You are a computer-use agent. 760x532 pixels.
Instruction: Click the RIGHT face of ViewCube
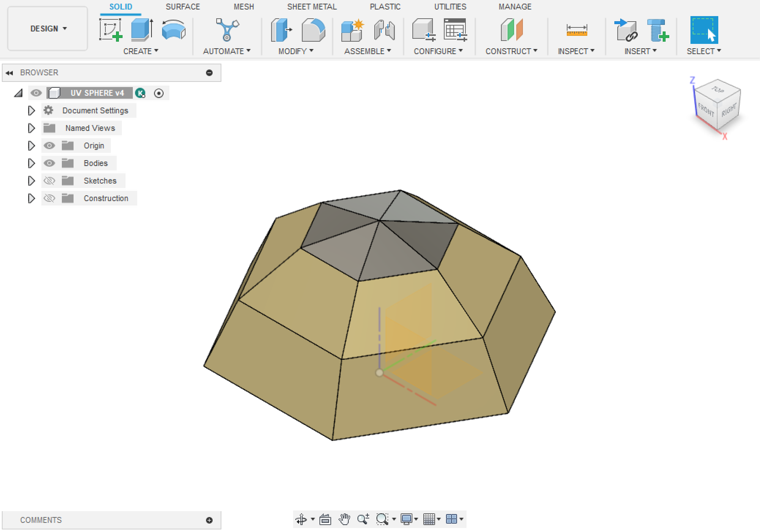(x=729, y=109)
